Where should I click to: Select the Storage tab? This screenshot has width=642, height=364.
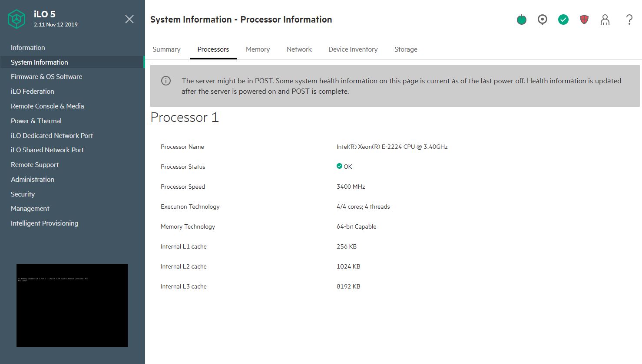(x=406, y=49)
